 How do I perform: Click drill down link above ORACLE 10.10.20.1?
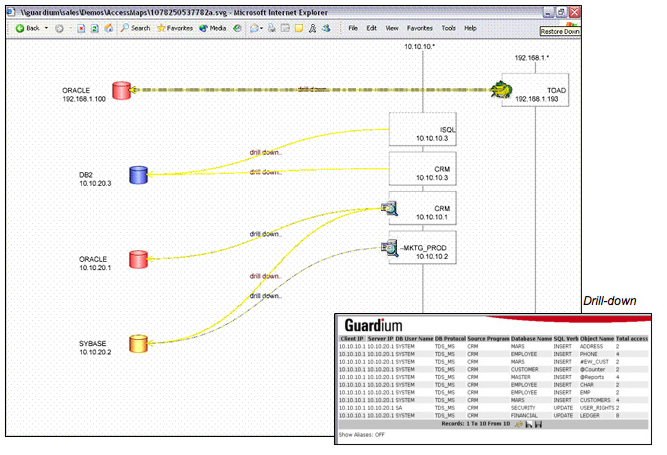(x=265, y=234)
